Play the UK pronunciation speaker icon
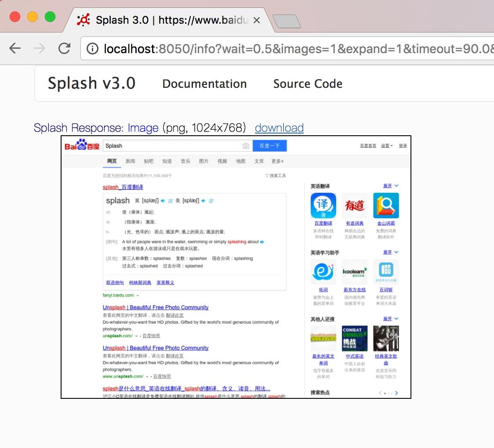 point(163,201)
